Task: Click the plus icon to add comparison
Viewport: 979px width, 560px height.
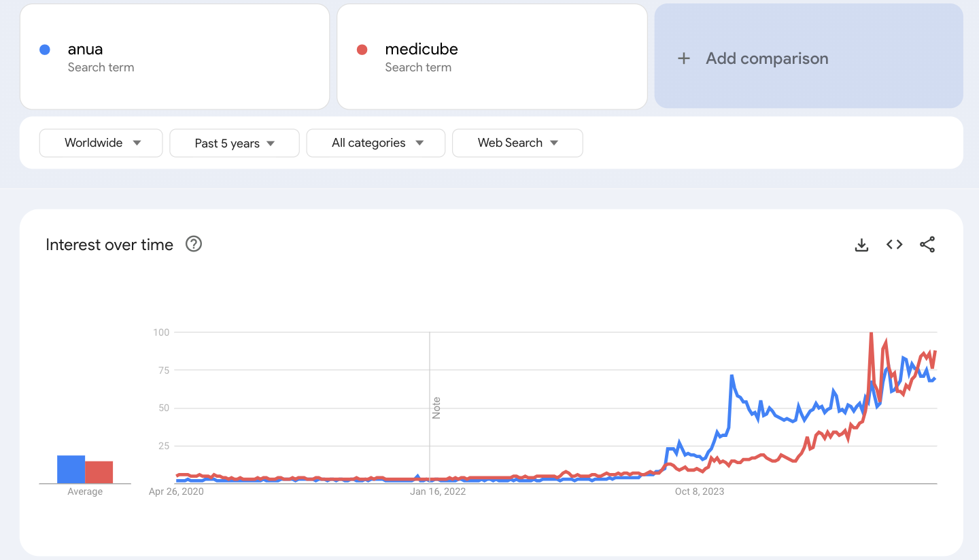Action: (683, 58)
